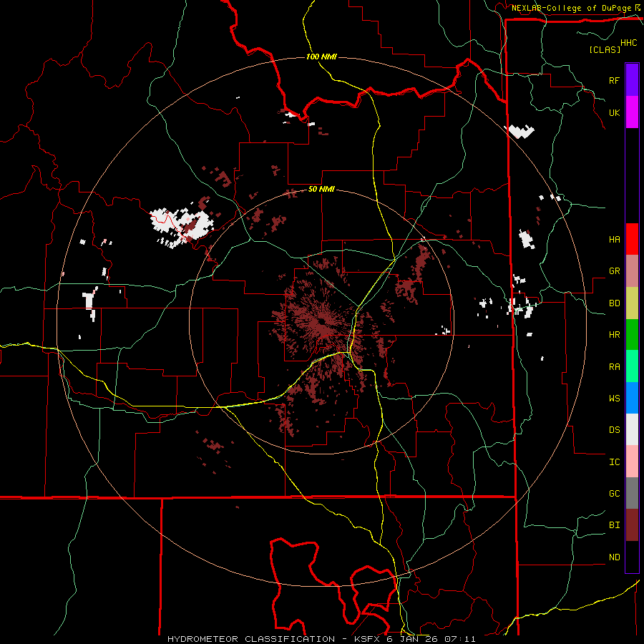The image size is (644, 644).
Task: Click the yellow BD color swatch
Action: tap(632, 303)
